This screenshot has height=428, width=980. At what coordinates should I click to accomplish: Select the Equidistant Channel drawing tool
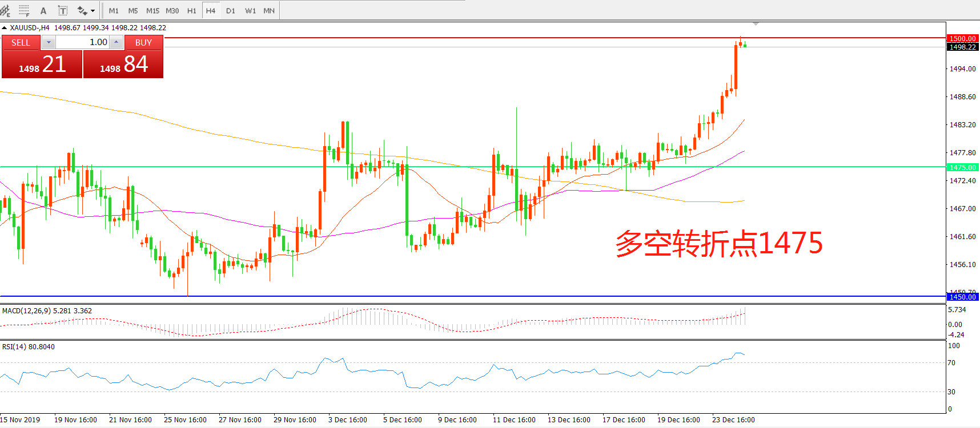tap(5, 10)
